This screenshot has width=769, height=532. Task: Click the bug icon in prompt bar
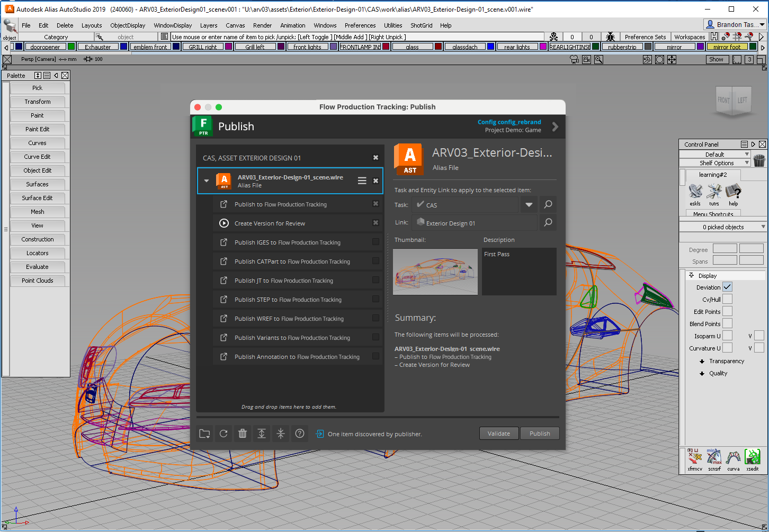click(x=610, y=37)
